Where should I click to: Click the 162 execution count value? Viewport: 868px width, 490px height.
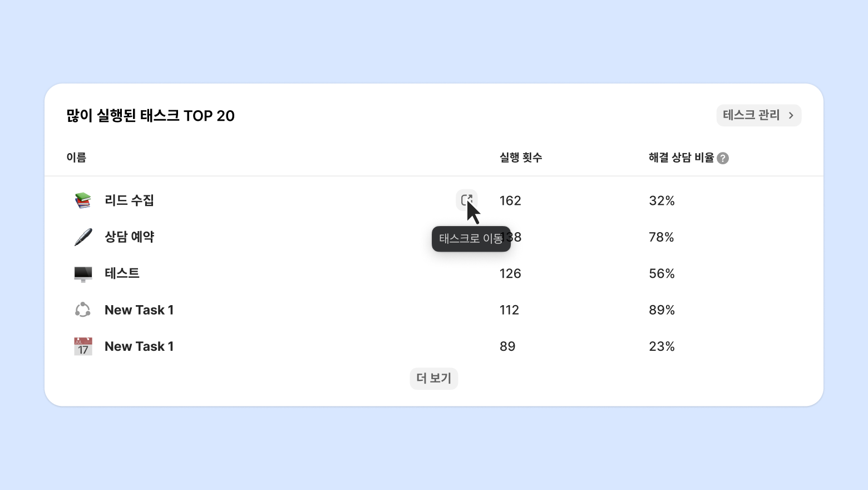point(510,200)
